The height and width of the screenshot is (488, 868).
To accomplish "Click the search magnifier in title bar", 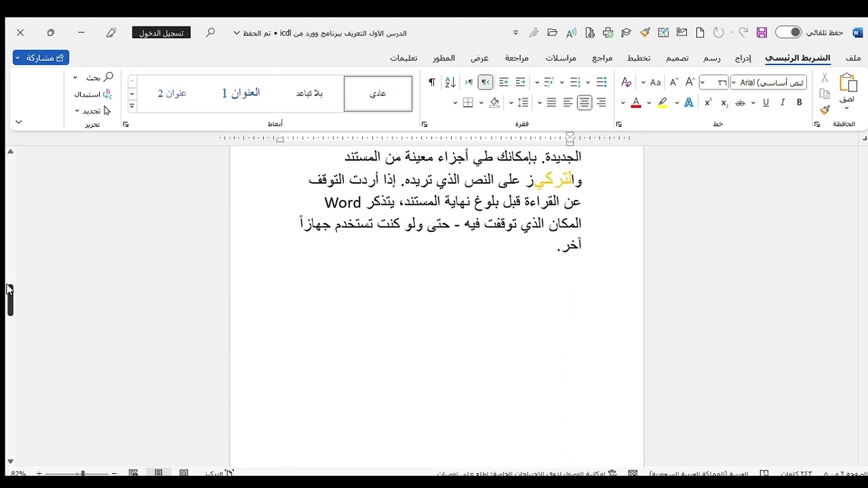I will pyautogui.click(x=211, y=33).
